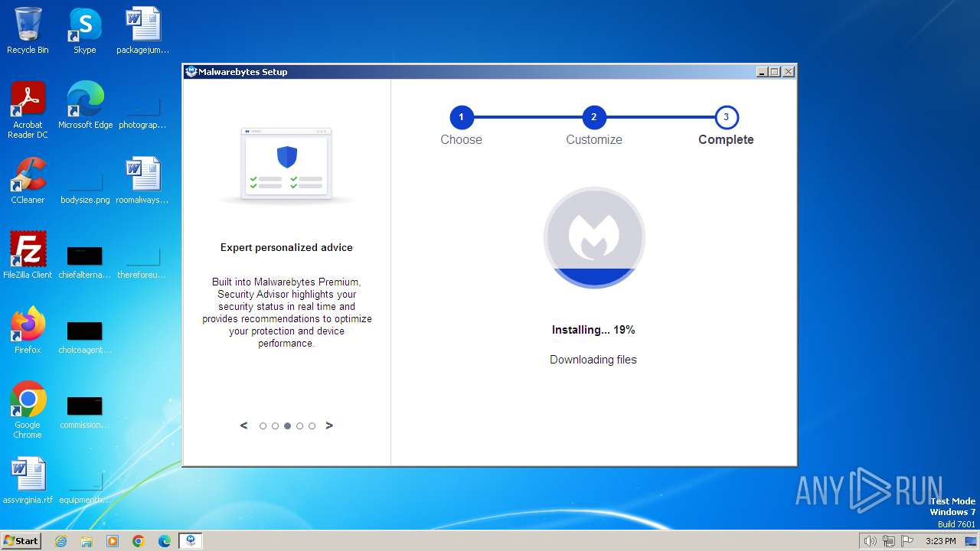Click step 1 Choose circle
This screenshot has width=980, height=551.
pos(461,117)
